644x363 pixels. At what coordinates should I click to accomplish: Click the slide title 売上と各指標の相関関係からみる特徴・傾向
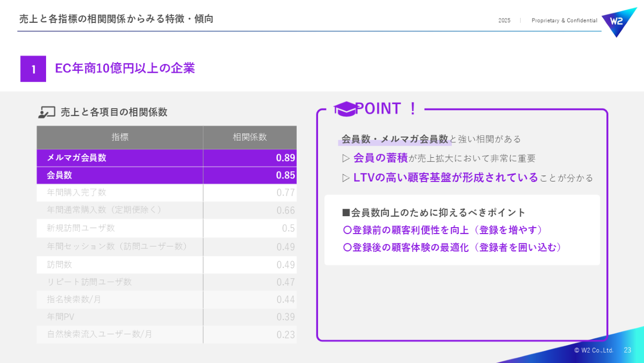coord(116,19)
